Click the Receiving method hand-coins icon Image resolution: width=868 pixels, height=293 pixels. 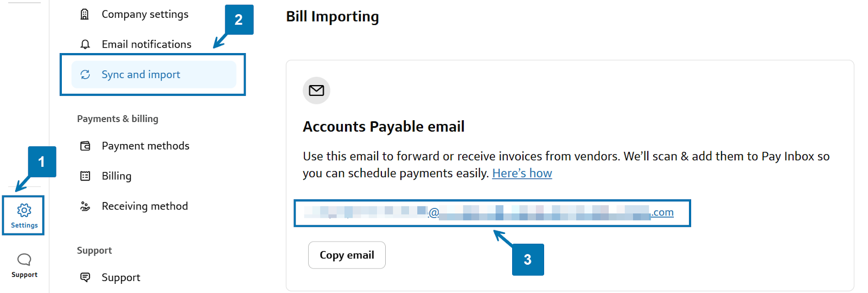[85, 206]
